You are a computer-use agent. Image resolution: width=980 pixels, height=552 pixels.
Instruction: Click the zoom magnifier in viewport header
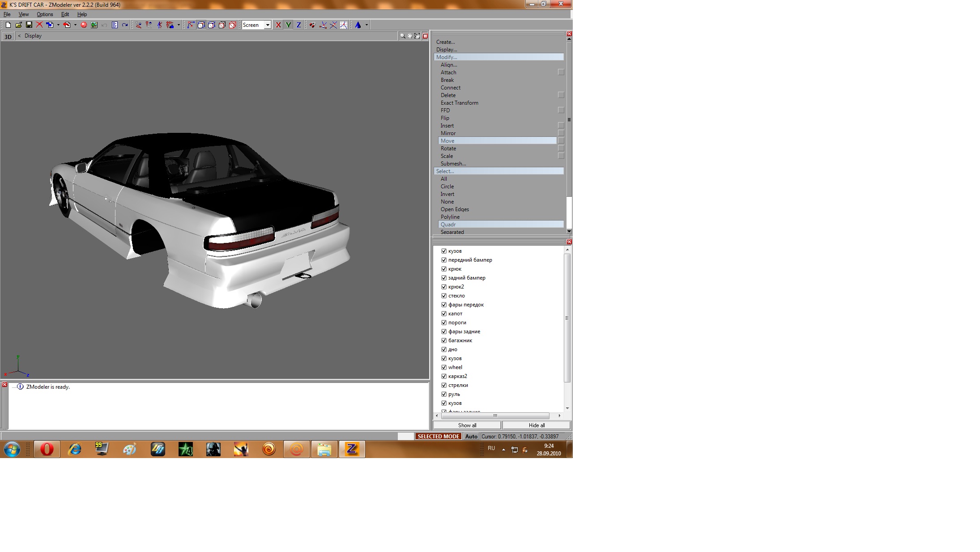(x=402, y=36)
